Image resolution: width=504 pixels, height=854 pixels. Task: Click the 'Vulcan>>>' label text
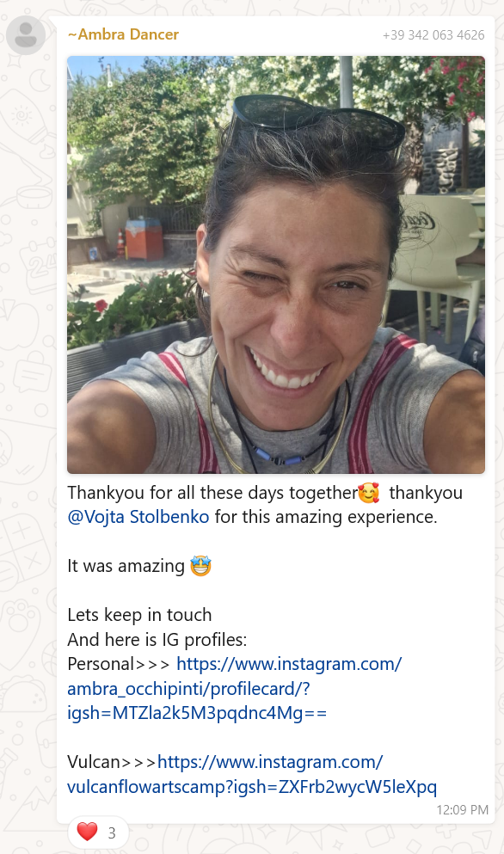[112, 762]
